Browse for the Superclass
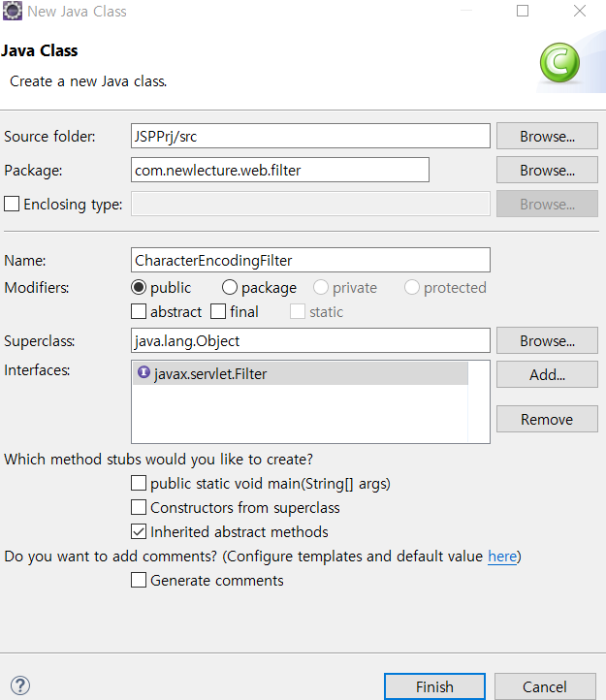 point(547,340)
